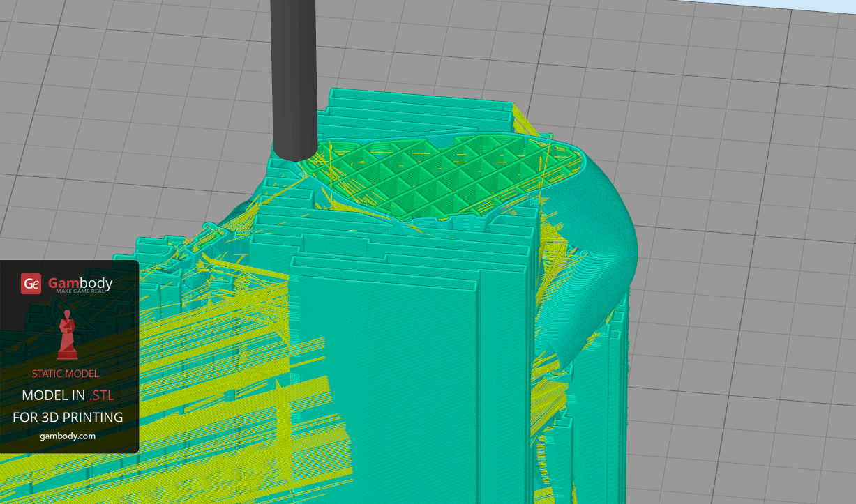This screenshot has width=856, height=504.
Task: Click the stepped teal ridges behind infill
Action: coord(419,108)
